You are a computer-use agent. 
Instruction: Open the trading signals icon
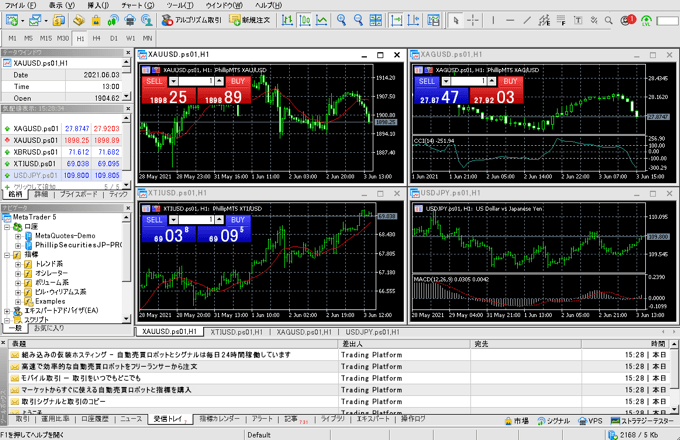(x=113, y=20)
